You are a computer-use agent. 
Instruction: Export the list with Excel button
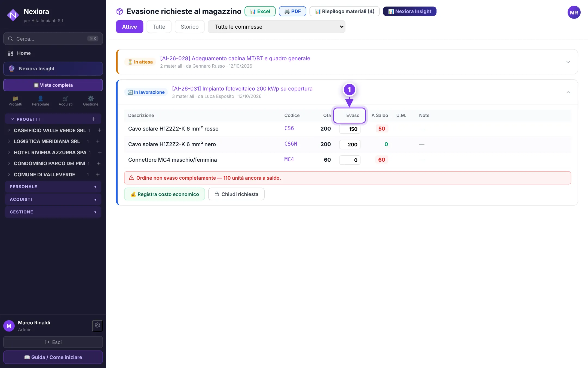click(x=260, y=11)
